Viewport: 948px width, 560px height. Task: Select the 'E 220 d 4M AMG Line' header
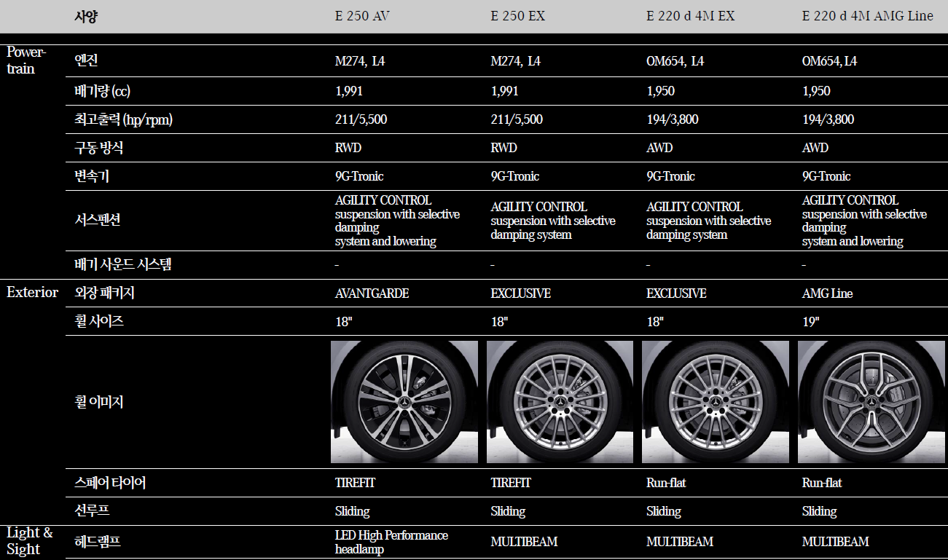pyautogui.click(x=867, y=16)
